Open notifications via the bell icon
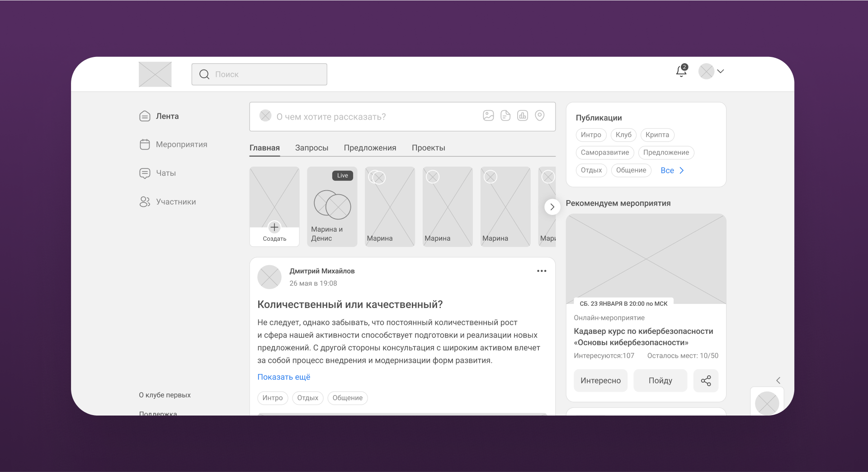 pyautogui.click(x=680, y=72)
